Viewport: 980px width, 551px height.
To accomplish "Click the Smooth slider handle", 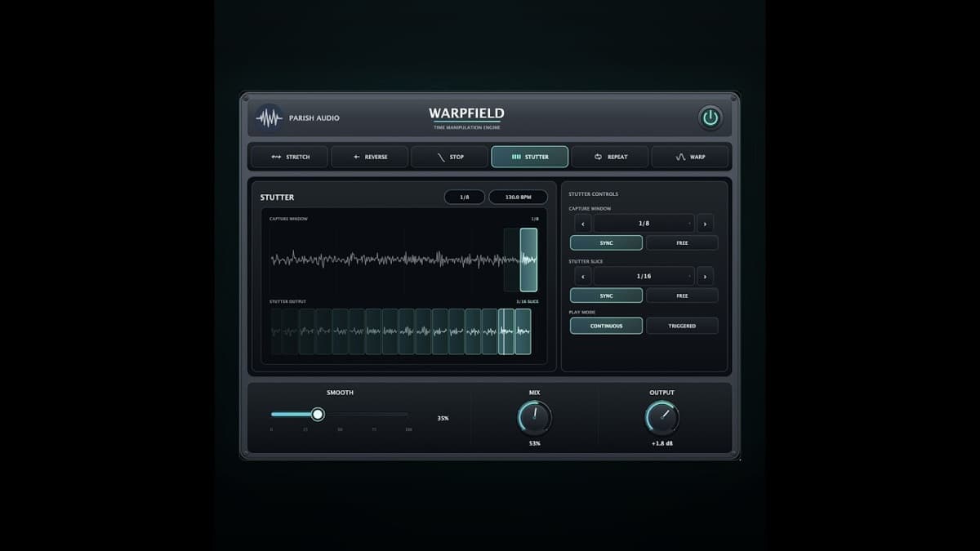I will [318, 415].
